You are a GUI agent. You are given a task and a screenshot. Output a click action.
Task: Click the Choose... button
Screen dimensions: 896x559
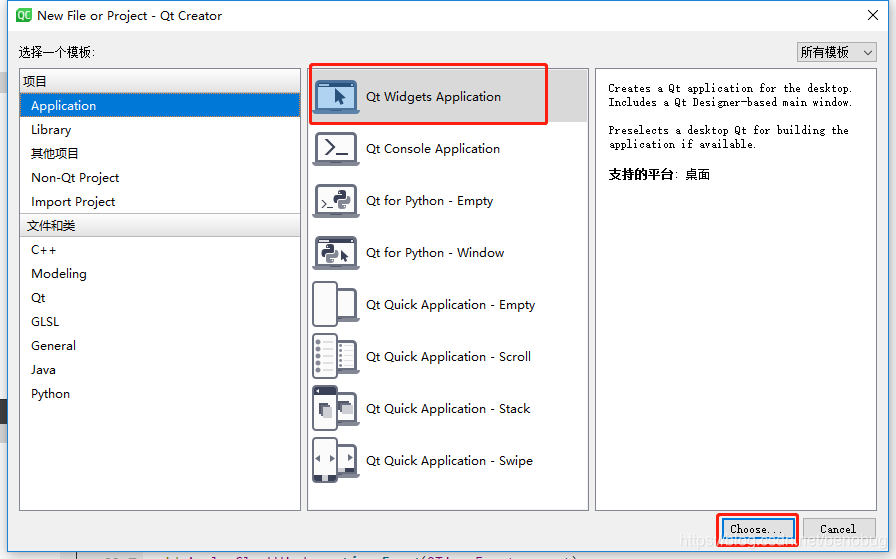[x=757, y=529]
